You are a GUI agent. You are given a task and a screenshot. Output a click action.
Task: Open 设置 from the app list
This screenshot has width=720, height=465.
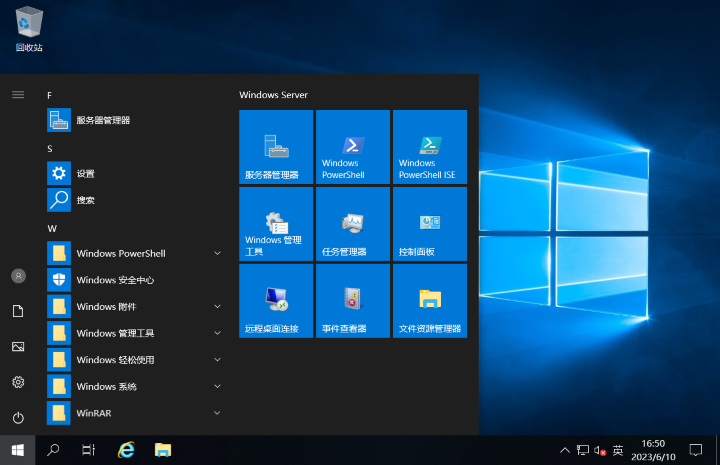tap(134, 173)
